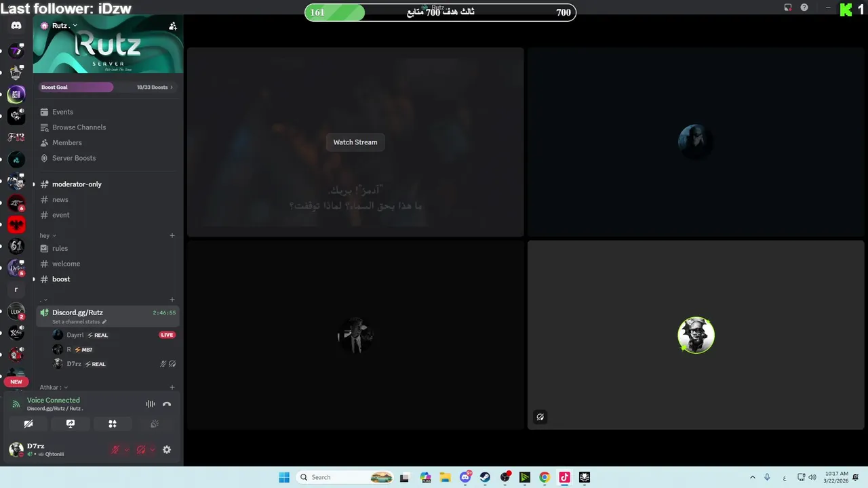
Task: Open the volume control in system tray
Action: click(x=812, y=477)
